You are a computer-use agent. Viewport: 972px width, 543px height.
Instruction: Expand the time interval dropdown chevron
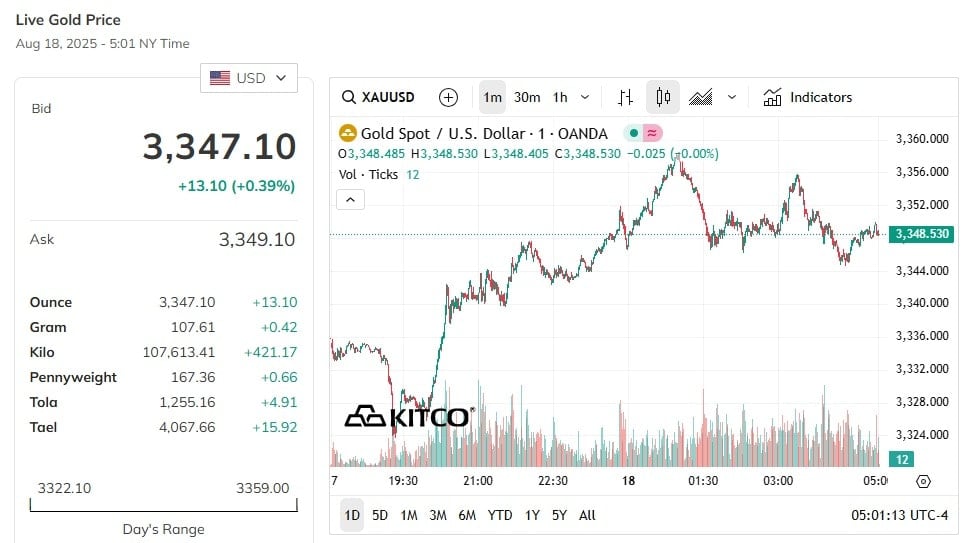tap(585, 97)
